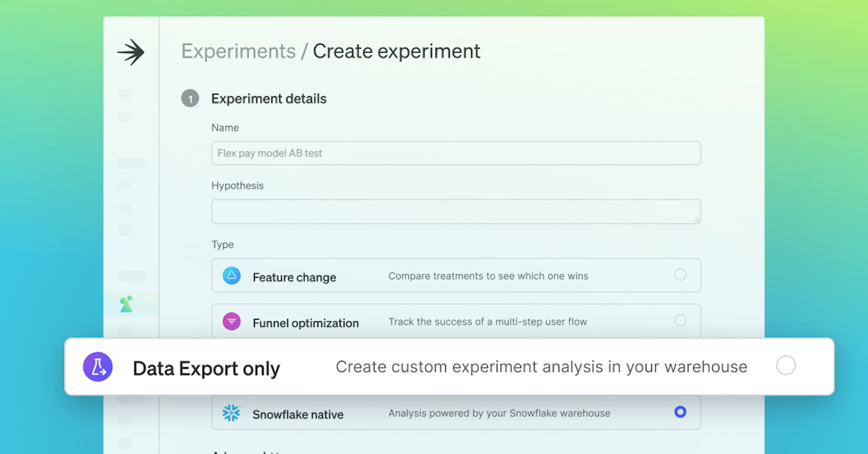This screenshot has height=454, width=868.
Task: Click the pink Funnel optimization icon
Action: (x=231, y=321)
